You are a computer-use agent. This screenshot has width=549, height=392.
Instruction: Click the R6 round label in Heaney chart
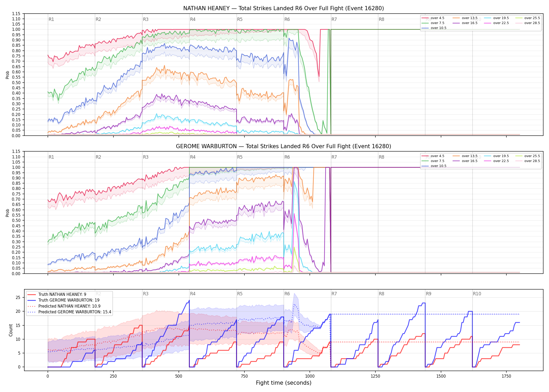(x=287, y=19)
